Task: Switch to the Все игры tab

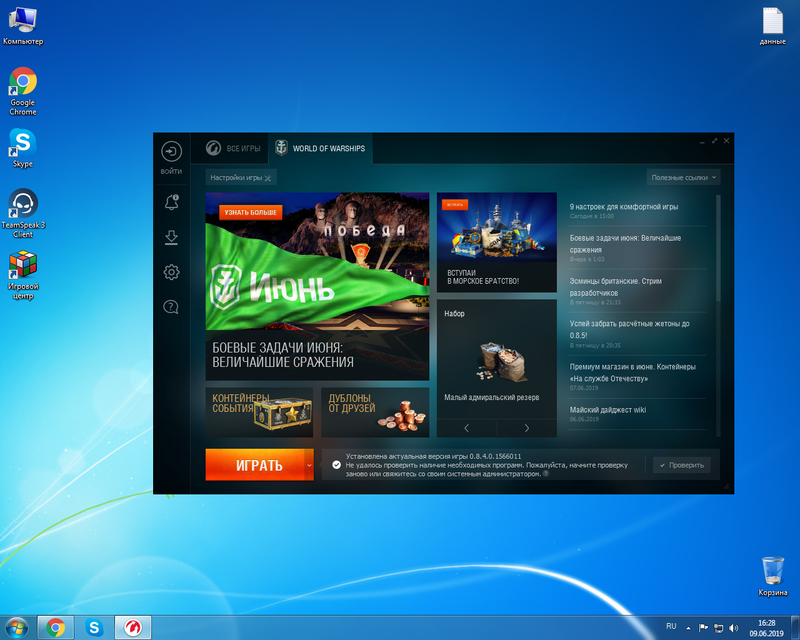Action: coord(233,149)
